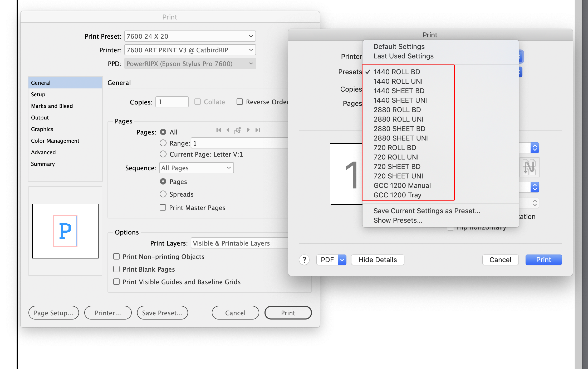Click the previous page arrow icon
The height and width of the screenshot is (369, 588).
pos(228,130)
